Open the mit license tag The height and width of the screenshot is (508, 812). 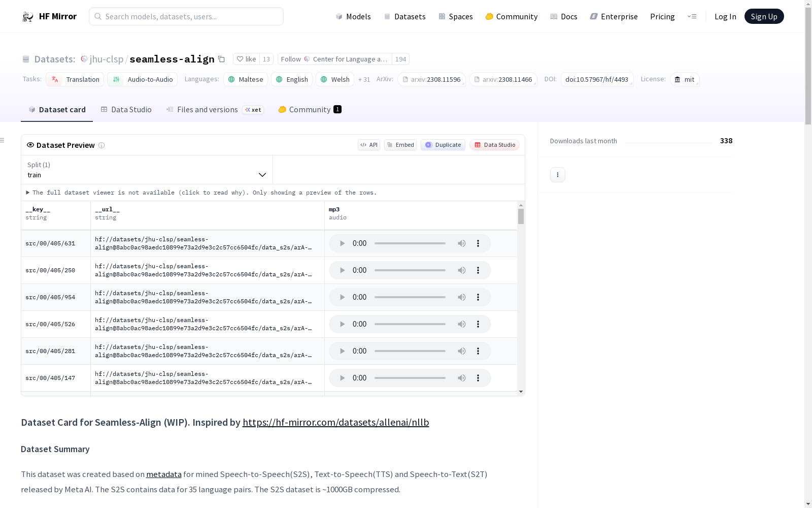point(685,80)
